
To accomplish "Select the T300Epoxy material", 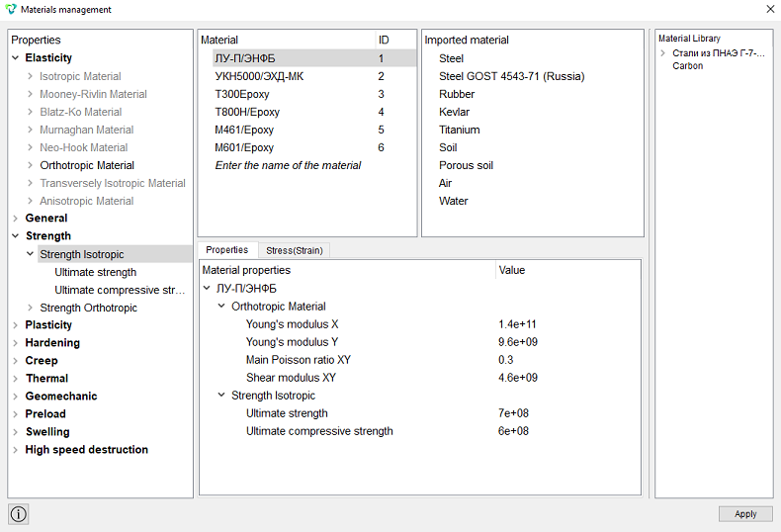I will [x=242, y=94].
